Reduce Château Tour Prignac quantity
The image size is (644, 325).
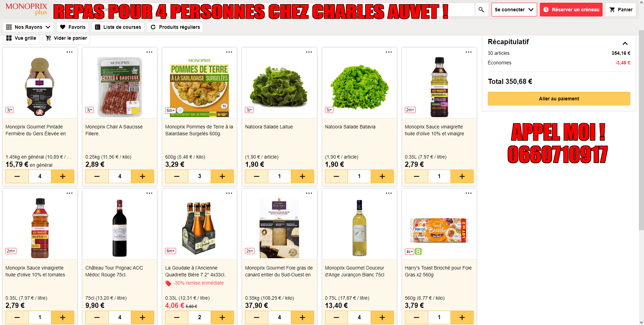tap(97, 317)
